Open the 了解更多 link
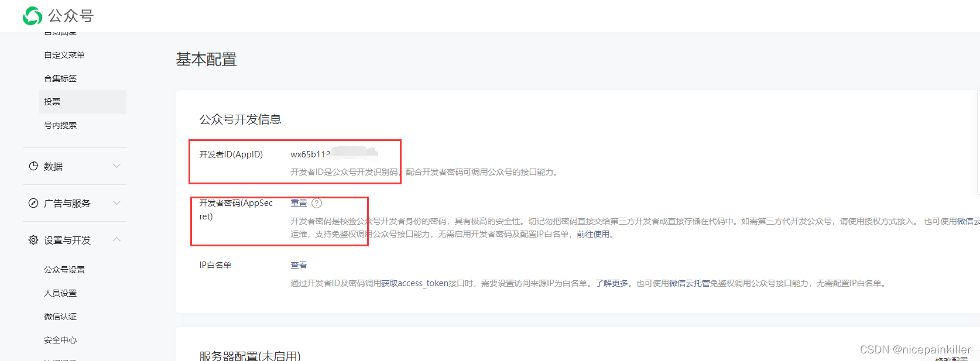This screenshot has width=980, height=361. point(612,283)
